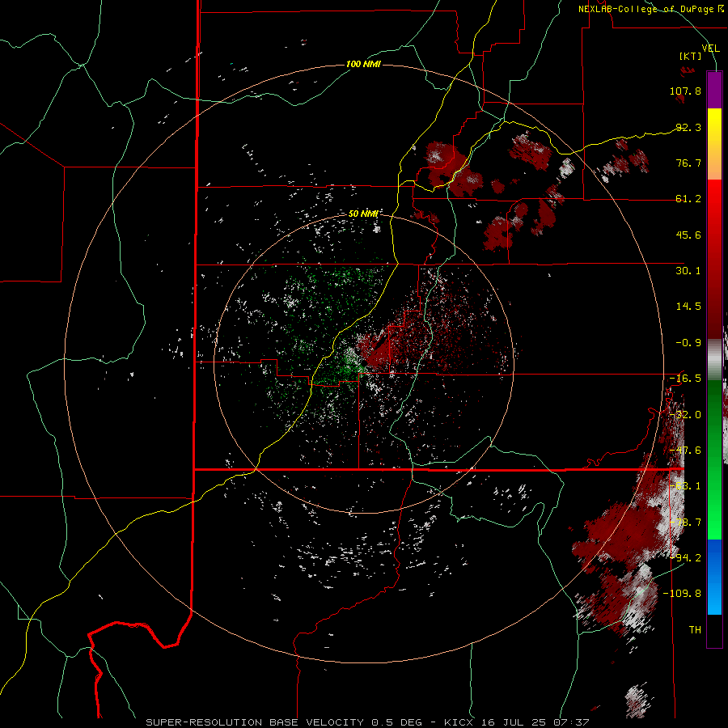Select the -0.9 velocity scale value
The width and height of the screenshot is (728, 728).
(688, 343)
